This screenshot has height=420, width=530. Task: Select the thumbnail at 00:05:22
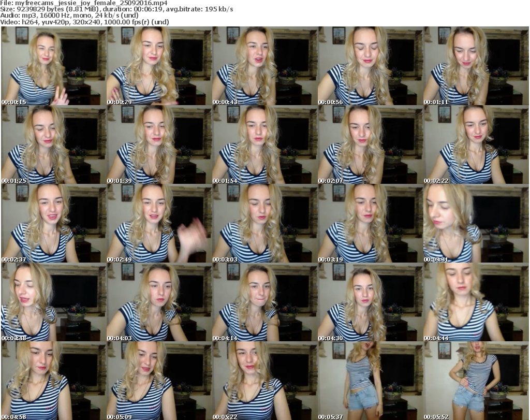tap(264, 381)
